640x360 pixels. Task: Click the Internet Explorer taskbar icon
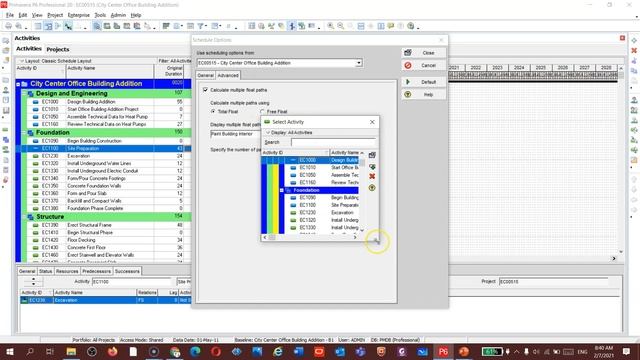[x=278, y=351]
